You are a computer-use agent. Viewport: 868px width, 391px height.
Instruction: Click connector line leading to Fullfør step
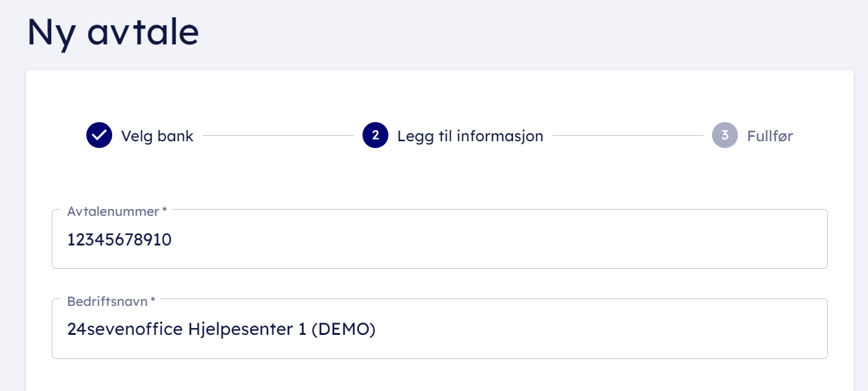point(628,136)
